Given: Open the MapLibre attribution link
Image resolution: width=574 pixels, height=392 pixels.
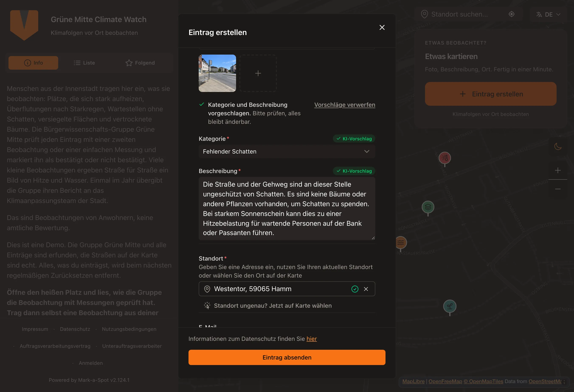Looking at the screenshot, I should (413, 381).
